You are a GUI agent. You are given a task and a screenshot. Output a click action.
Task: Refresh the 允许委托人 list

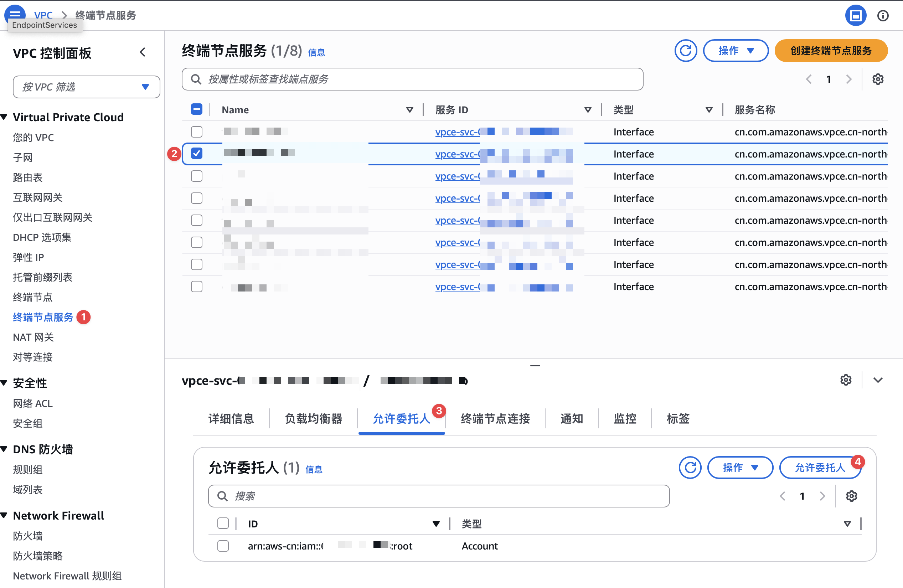pos(690,467)
